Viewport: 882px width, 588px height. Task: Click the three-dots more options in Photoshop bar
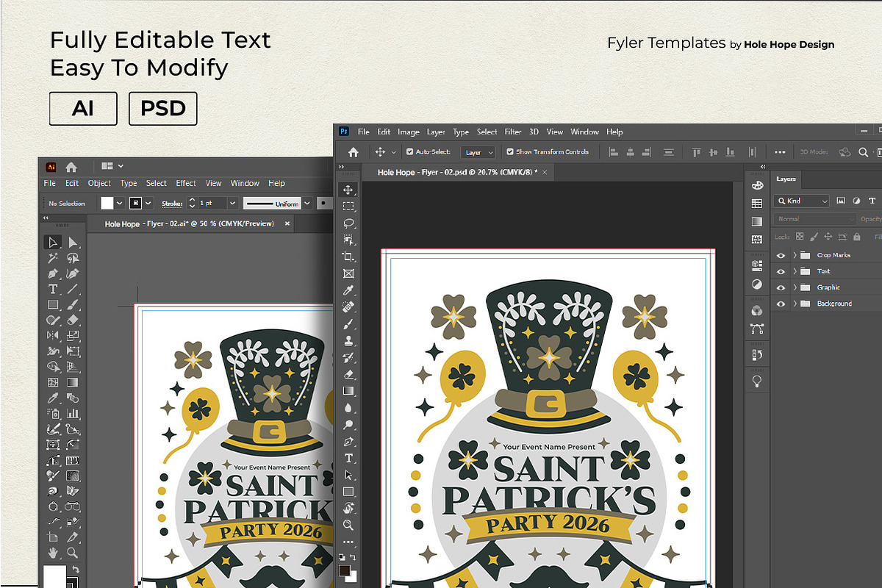[780, 152]
